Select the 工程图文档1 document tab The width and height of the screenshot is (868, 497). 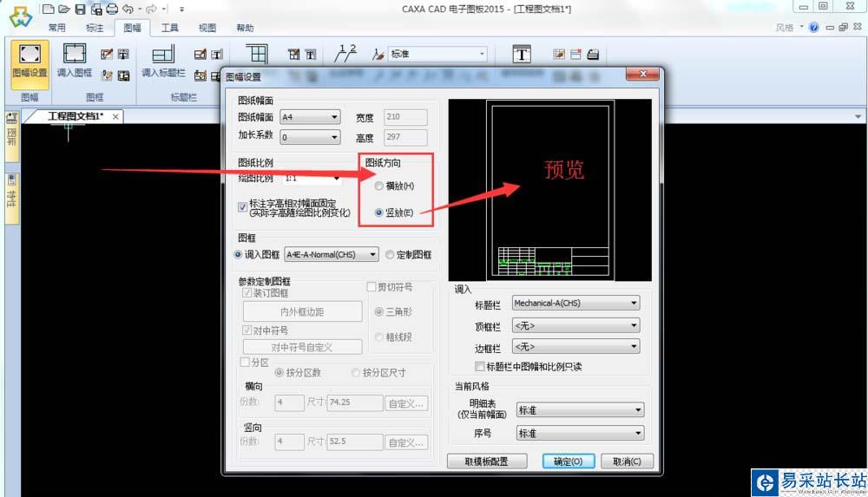[76, 116]
